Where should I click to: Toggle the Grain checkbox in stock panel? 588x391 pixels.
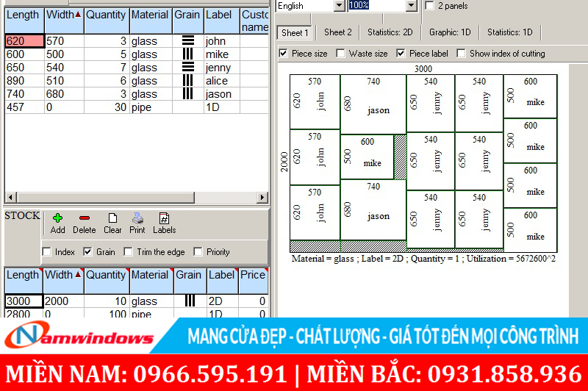87,252
